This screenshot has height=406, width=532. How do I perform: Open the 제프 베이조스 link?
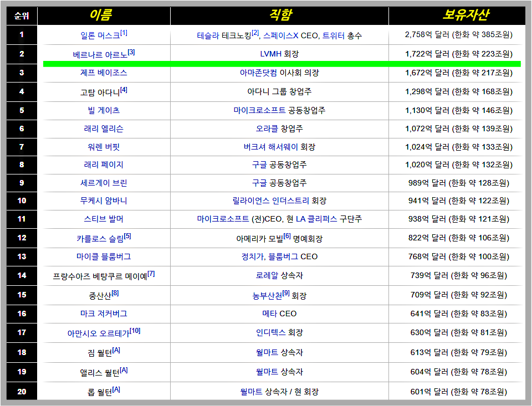tap(104, 73)
